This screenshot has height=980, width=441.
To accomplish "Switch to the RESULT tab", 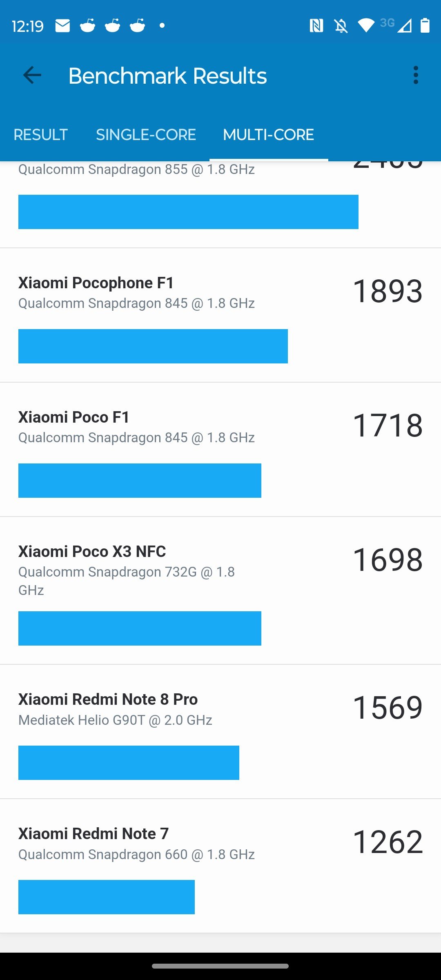I will click(40, 135).
